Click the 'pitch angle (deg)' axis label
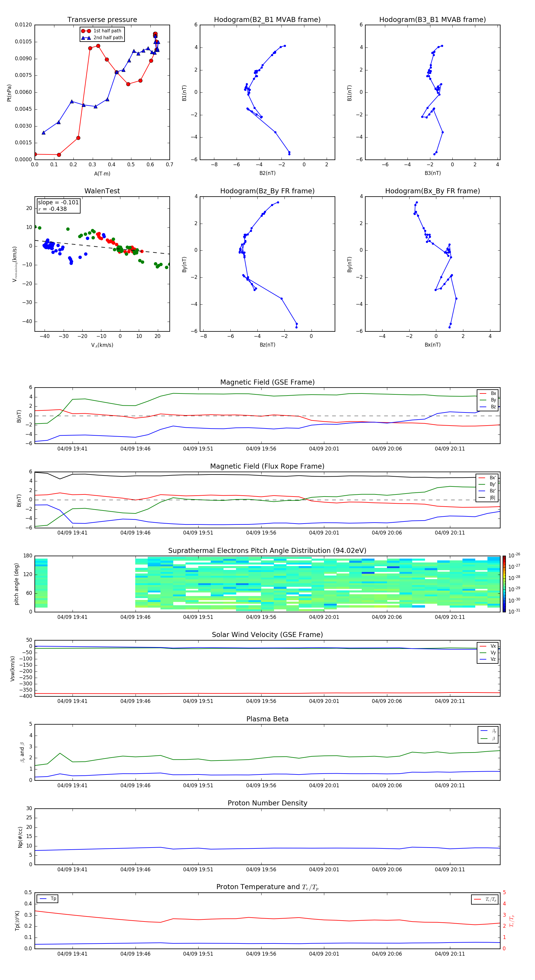 tap(16, 584)
